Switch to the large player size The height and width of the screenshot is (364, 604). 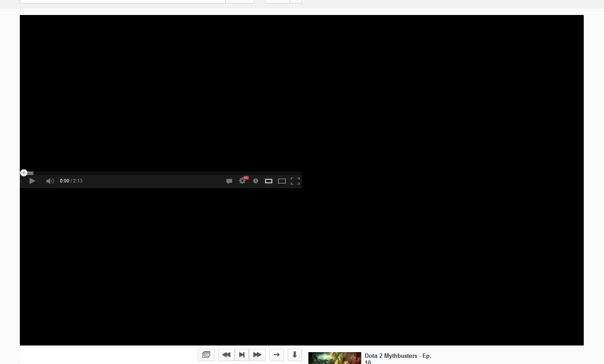pyautogui.click(x=282, y=181)
